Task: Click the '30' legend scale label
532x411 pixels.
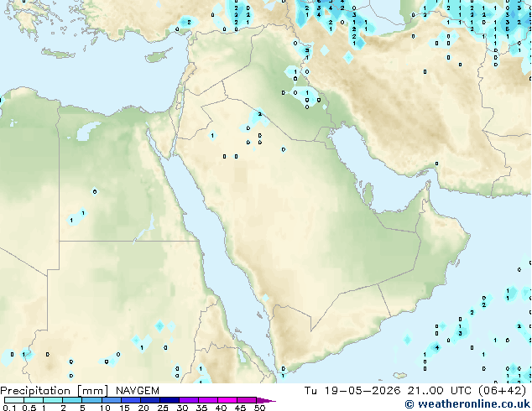Action: click(182, 408)
